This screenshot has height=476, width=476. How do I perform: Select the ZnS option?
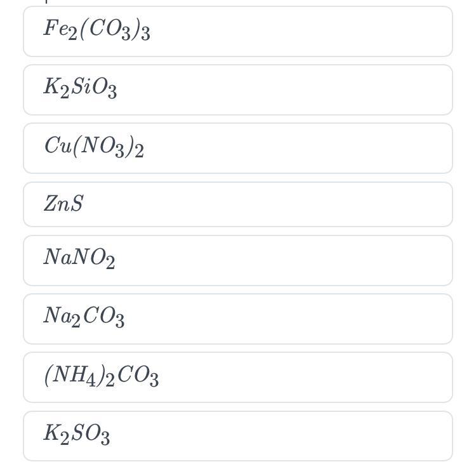pos(237,204)
